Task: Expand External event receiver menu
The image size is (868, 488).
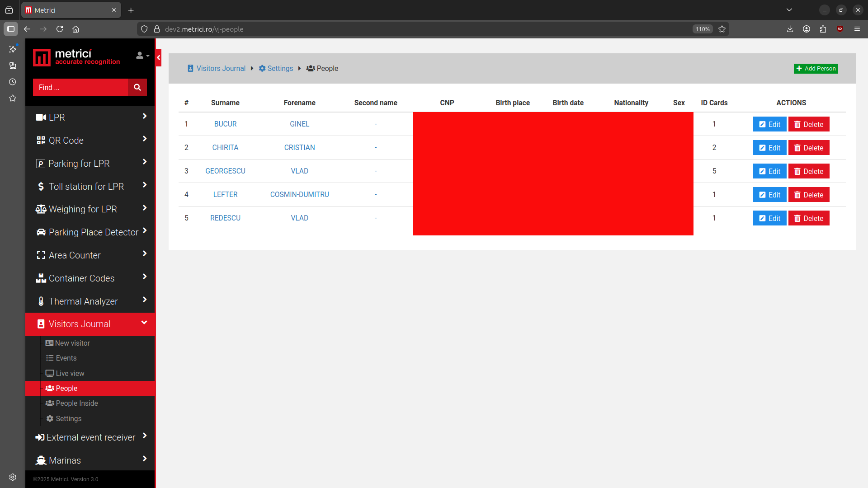Action: (x=90, y=437)
